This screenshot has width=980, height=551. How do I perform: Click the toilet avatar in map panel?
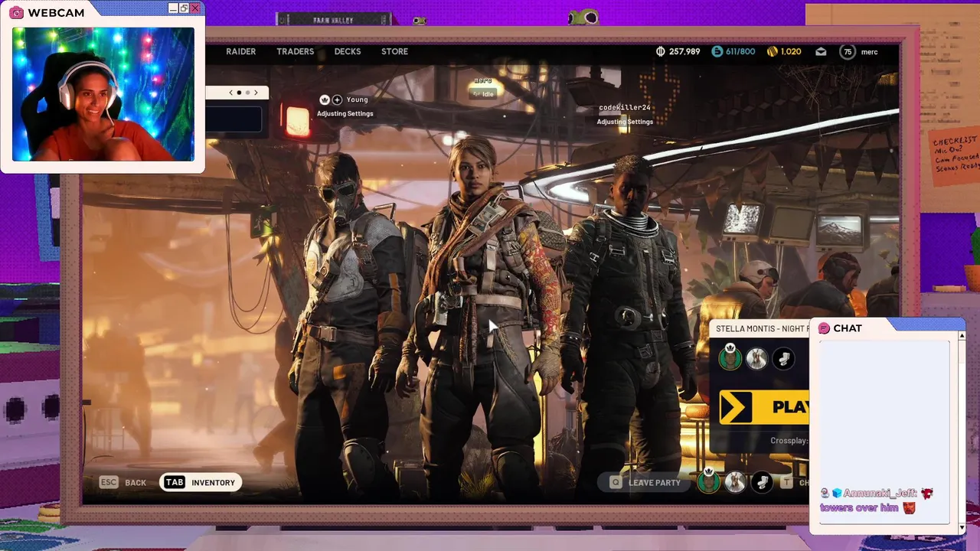(782, 358)
